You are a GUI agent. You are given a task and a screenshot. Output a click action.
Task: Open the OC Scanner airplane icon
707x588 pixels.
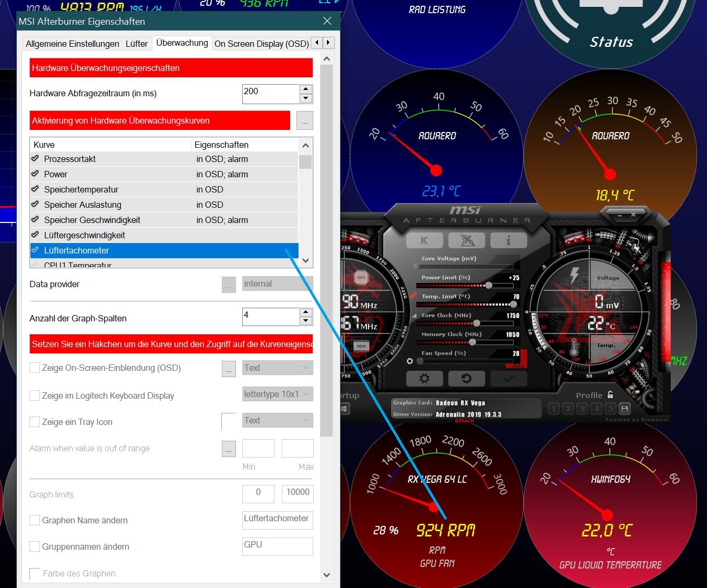pos(467,240)
